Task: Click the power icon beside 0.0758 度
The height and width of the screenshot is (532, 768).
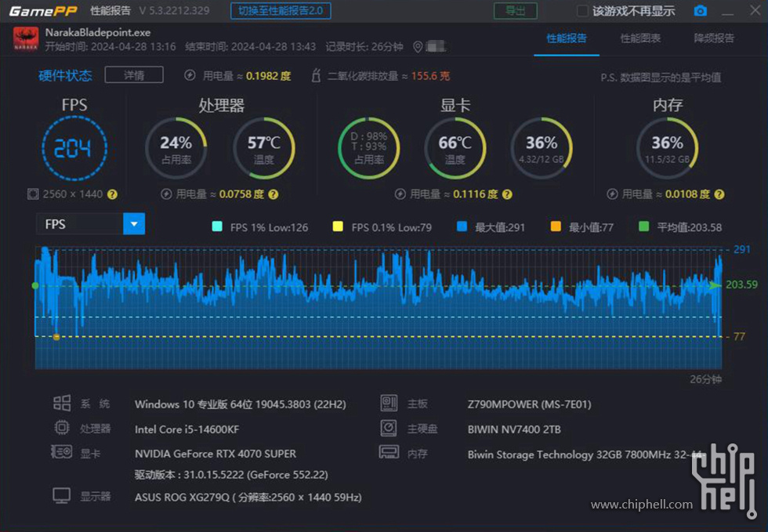Action: click(x=166, y=194)
